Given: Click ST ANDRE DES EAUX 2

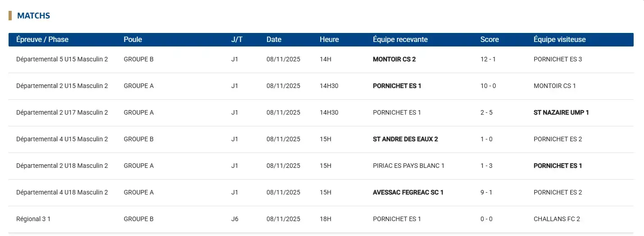Looking at the screenshot, I should 405,139.
